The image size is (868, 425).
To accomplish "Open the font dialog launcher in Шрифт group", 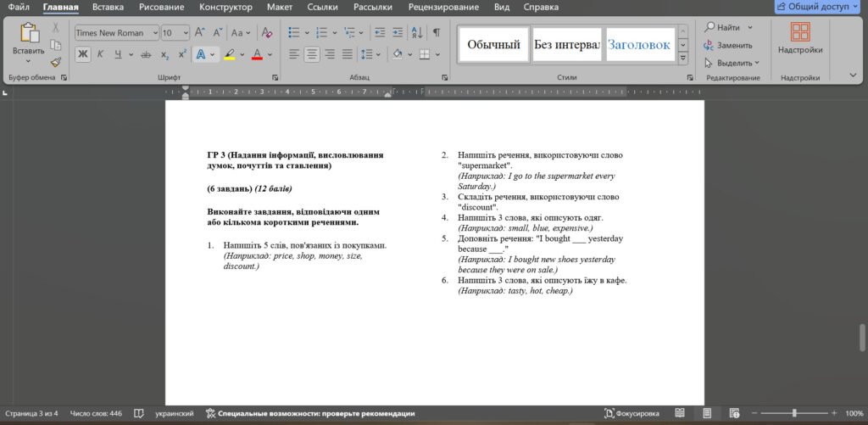I will point(275,77).
